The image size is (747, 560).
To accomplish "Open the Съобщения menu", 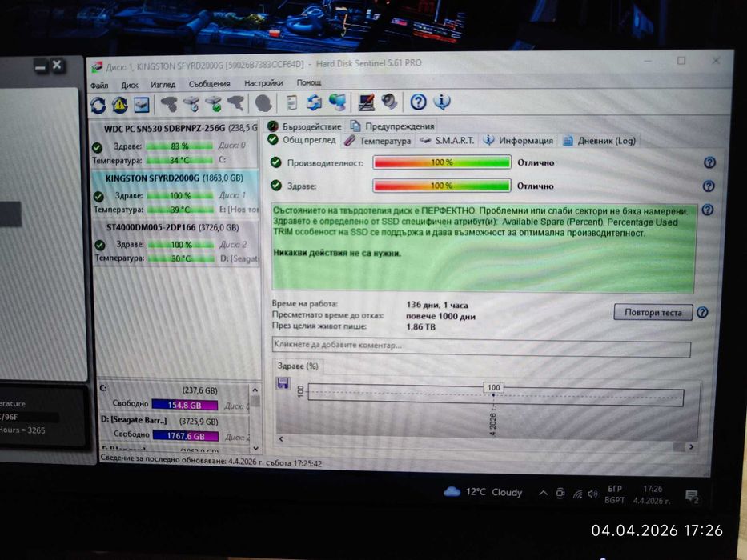I will [209, 84].
